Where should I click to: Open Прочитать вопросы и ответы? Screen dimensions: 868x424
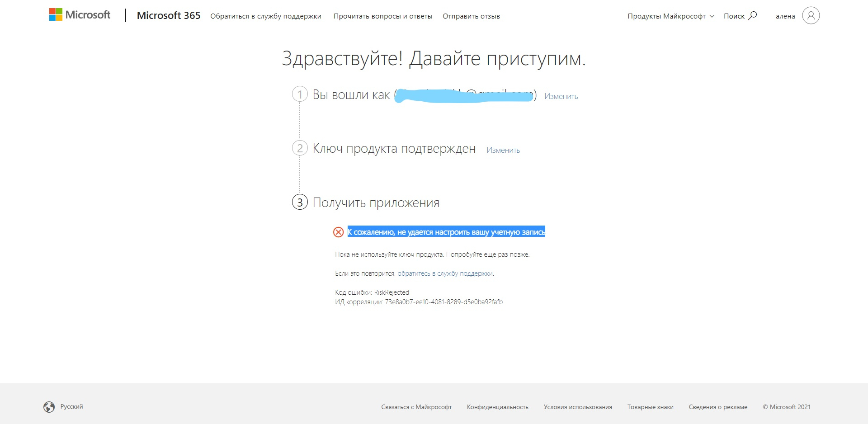[x=383, y=16]
